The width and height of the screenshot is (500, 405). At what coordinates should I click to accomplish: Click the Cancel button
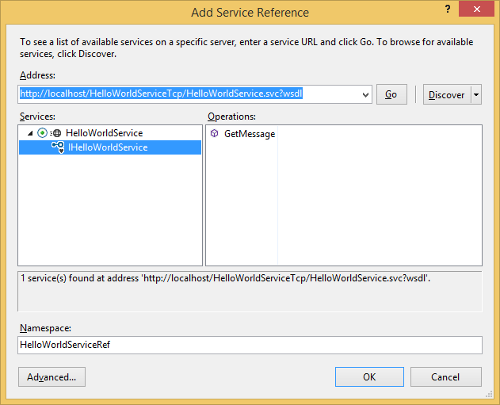coord(446,377)
